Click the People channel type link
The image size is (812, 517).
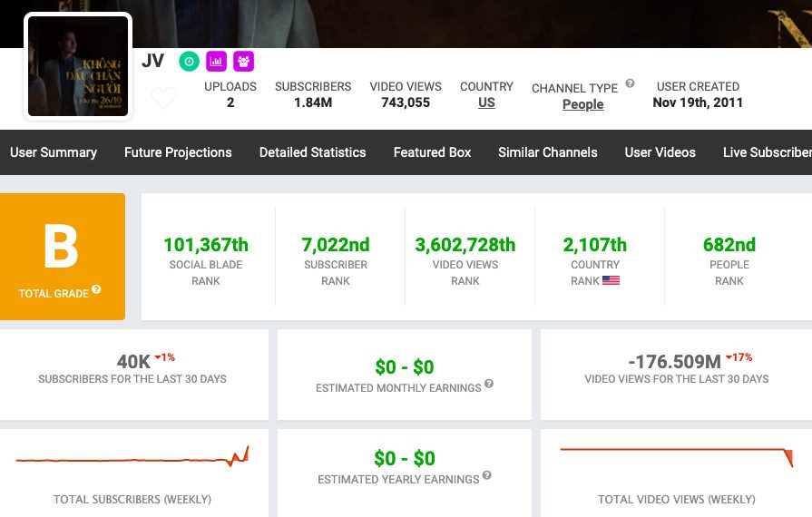click(582, 104)
